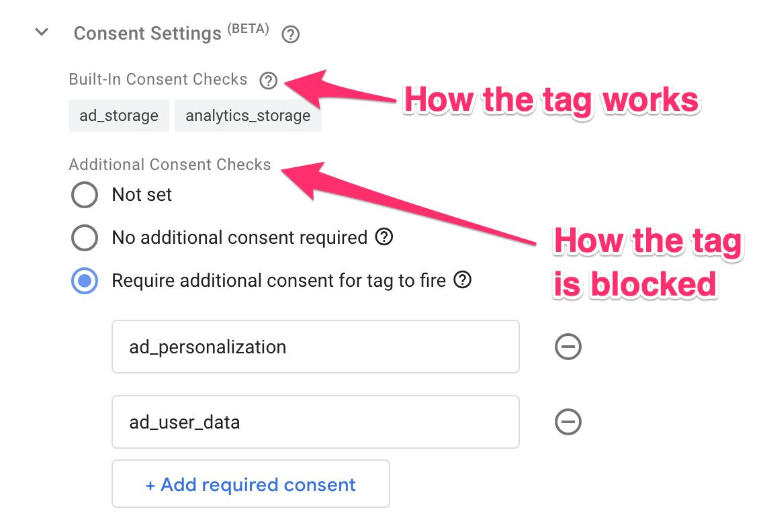Select No additional consent required radio button

click(x=85, y=238)
